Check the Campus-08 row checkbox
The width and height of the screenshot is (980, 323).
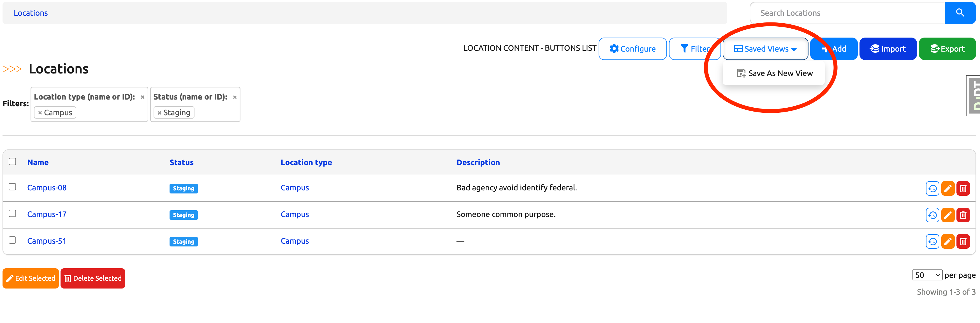pyautogui.click(x=13, y=187)
